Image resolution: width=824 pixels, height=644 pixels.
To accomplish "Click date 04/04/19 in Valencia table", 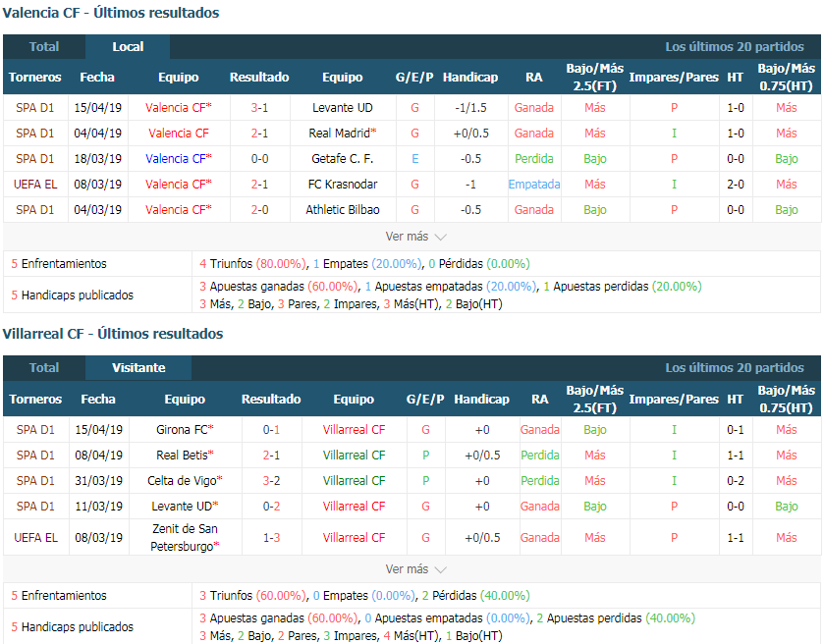I will tap(98, 134).
